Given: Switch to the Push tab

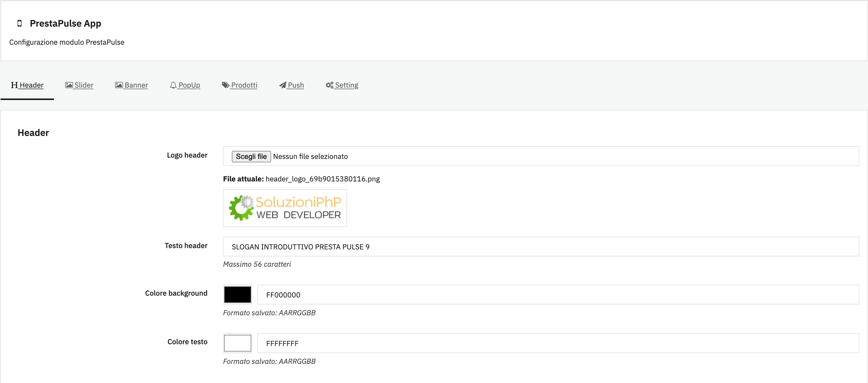Looking at the screenshot, I should click(296, 85).
